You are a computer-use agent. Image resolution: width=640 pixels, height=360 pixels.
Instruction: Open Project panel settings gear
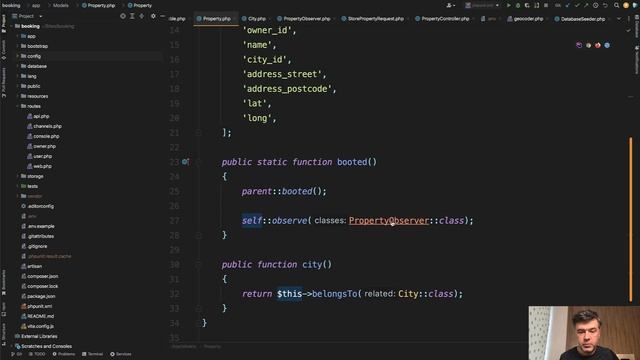153,16
